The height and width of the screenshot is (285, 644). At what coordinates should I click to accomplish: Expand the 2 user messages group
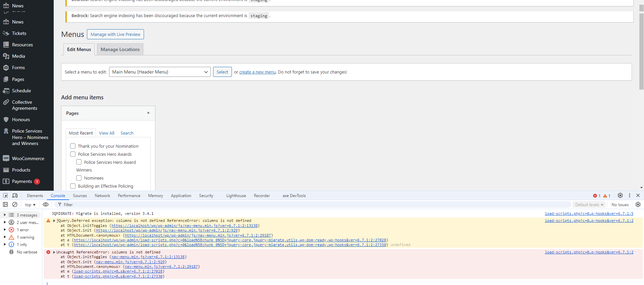click(x=5, y=222)
